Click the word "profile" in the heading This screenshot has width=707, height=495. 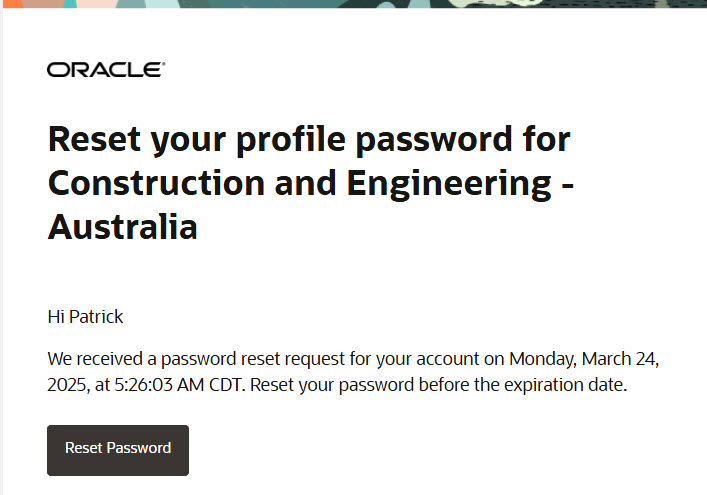click(x=291, y=140)
